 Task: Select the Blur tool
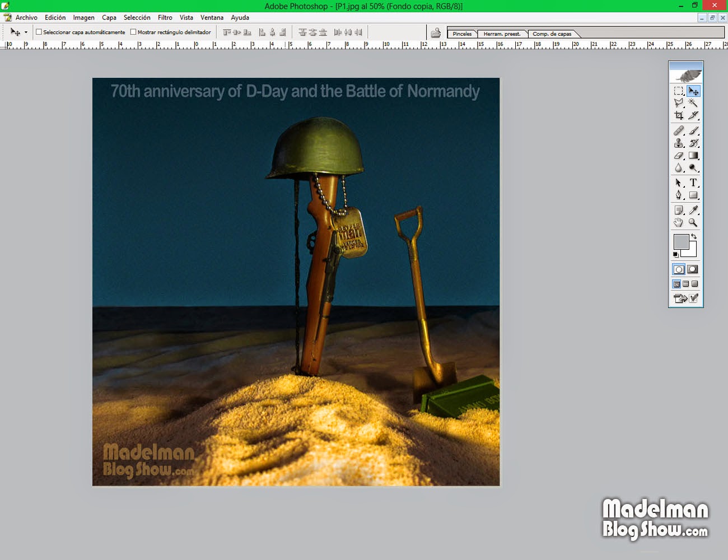click(x=679, y=167)
